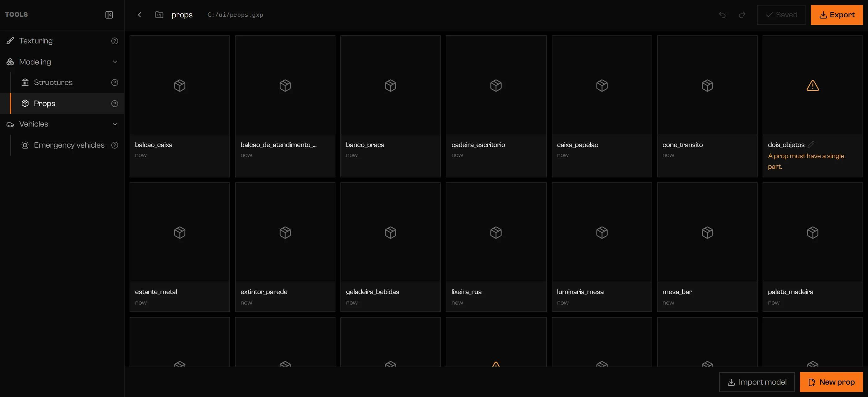
Task: Click the cube icon on cone_transito
Action: coord(707,86)
